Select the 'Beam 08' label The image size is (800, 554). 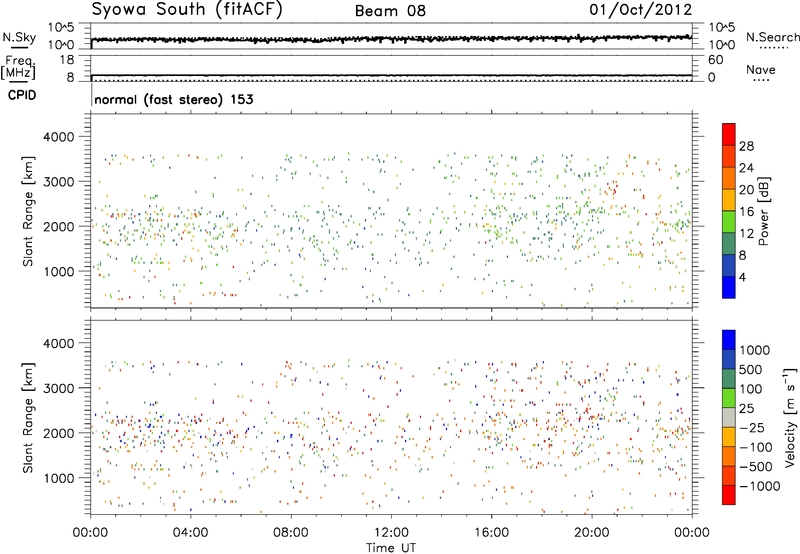tap(390, 11)
